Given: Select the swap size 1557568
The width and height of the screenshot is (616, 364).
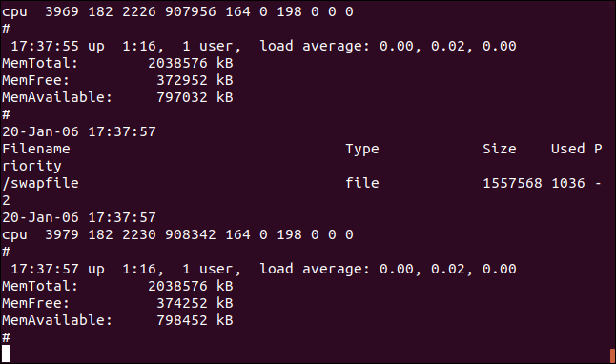Looking at the screenshot, I should click(512, 183).
